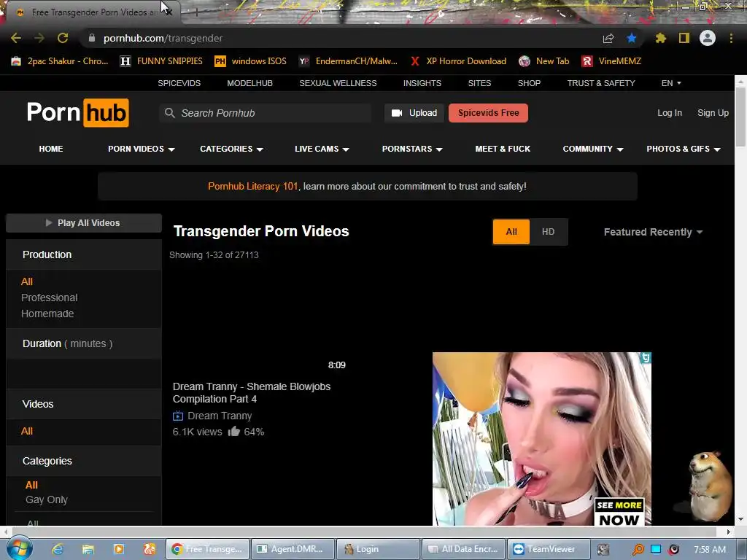Select All directly under Categories heading
747x560 pixels.
point(31,485)
